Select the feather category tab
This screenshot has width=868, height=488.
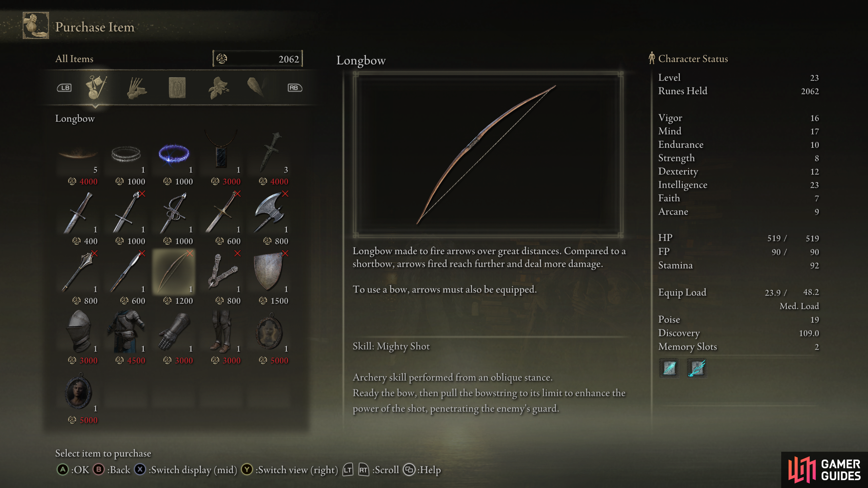click(257, 87)
